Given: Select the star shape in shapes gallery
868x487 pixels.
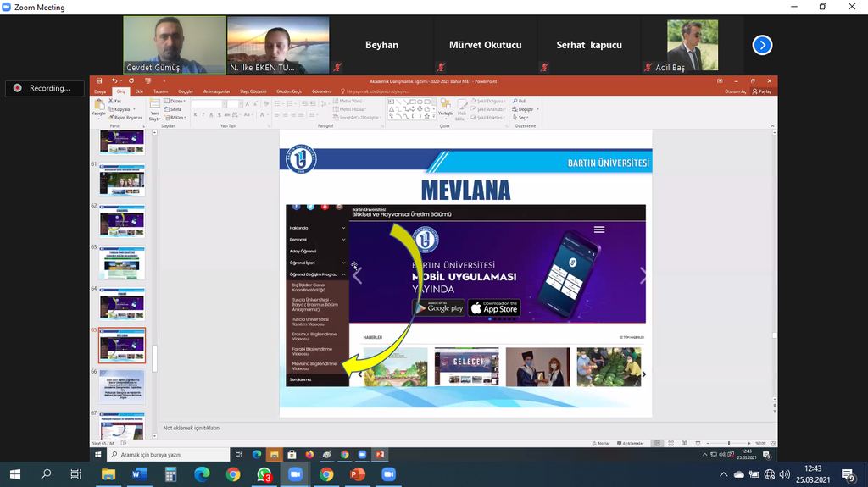Looking at the screenshot, I should [427, 116].
